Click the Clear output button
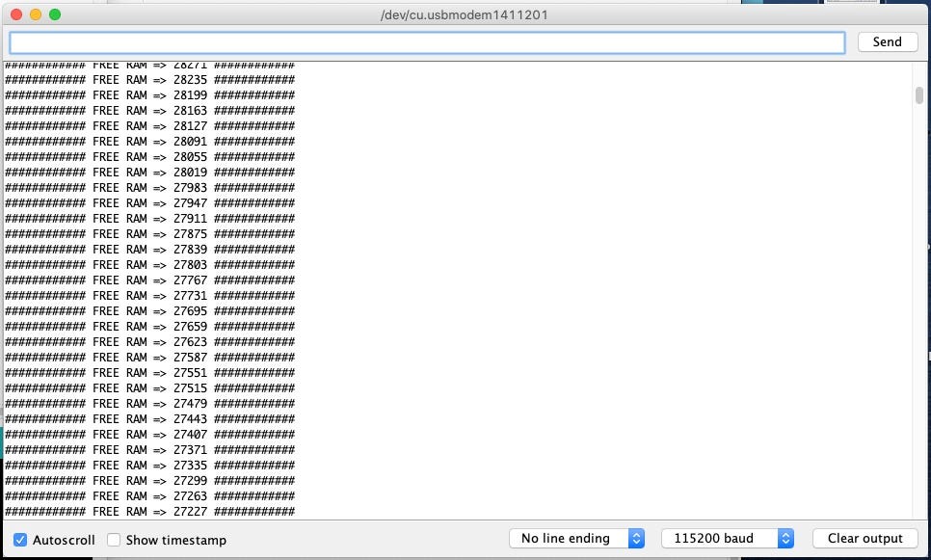The image size is (931, 560). click(x=864, y=539)
